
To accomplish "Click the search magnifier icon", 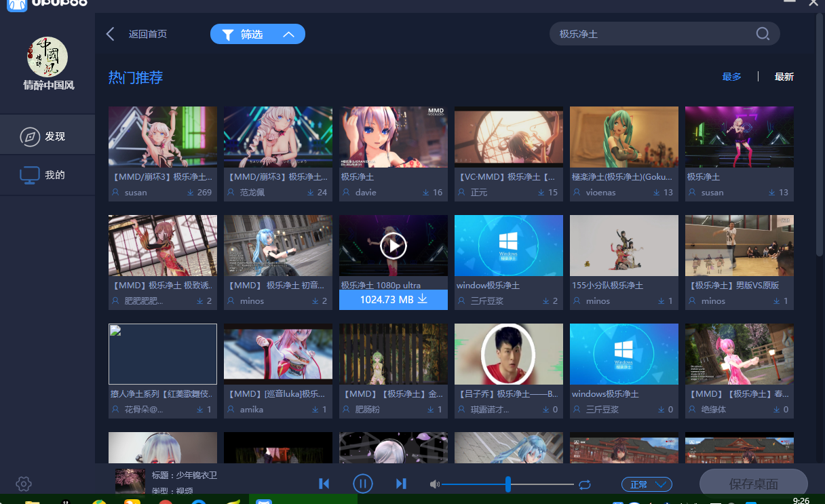I will coord(763,34).
